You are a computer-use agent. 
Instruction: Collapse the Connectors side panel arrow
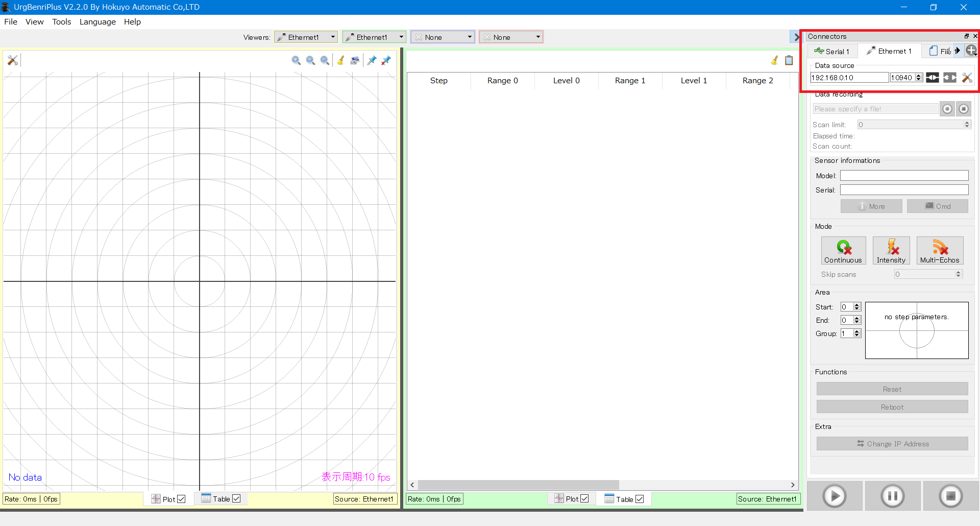[x=795, y=37]
